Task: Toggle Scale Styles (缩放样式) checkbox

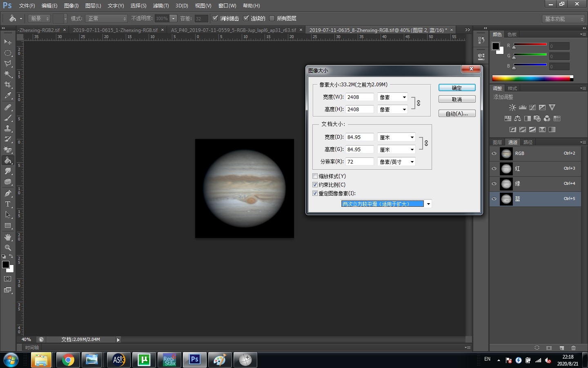Action: tap(315, 176)
